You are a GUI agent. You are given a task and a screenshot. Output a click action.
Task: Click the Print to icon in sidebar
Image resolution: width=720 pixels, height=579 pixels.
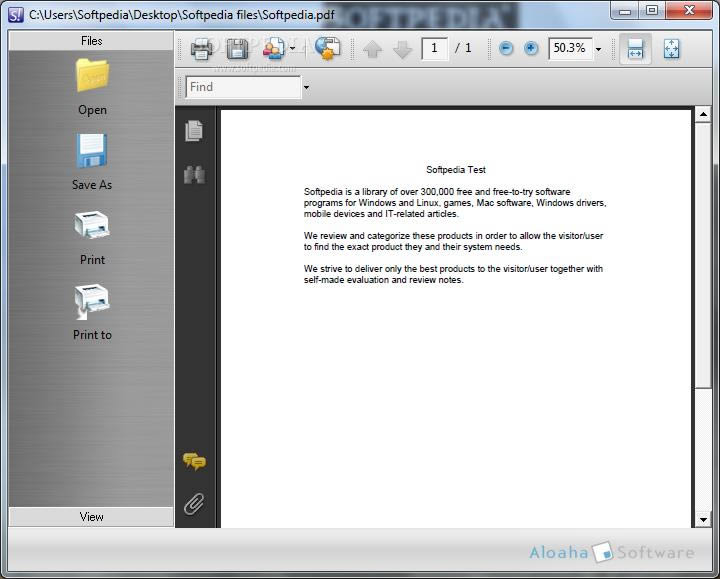[x=92, y=301]
